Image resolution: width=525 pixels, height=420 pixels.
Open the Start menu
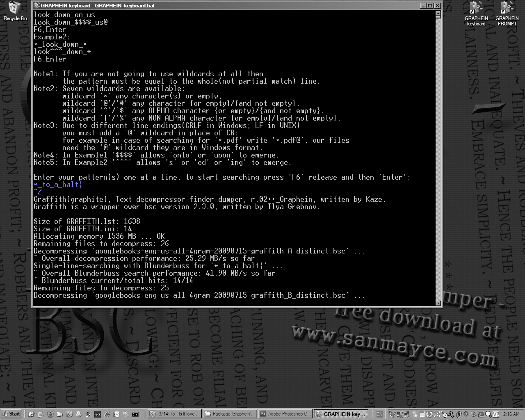pyautogui.click(x=11, y=414)
